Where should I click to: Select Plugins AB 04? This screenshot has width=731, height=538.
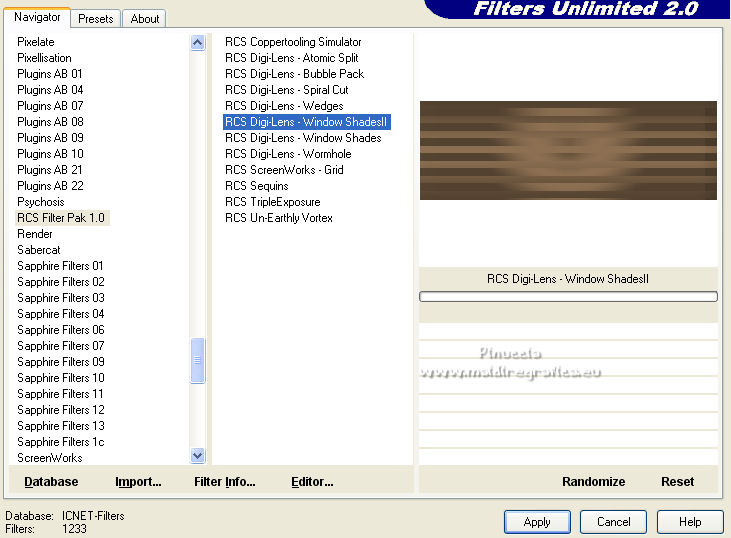[50, 90]
